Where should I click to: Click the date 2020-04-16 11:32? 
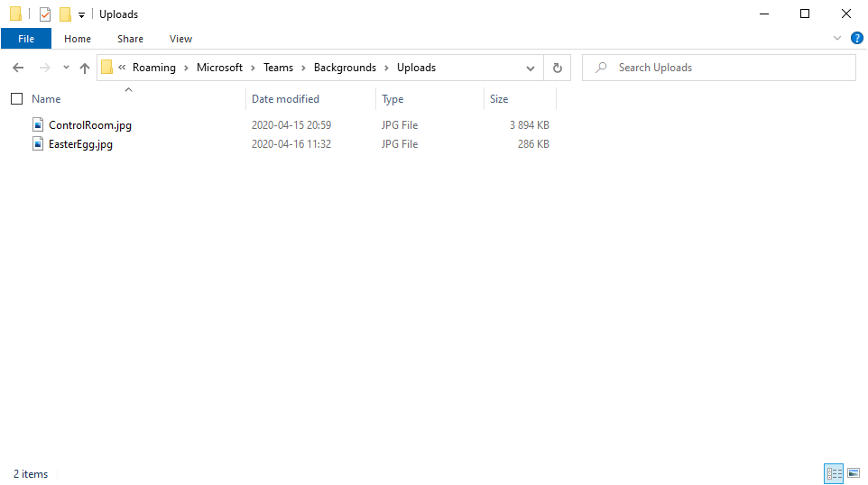tap(291, 143)
